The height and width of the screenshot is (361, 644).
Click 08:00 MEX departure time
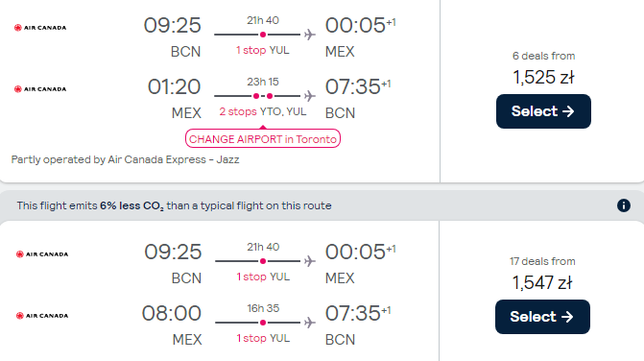pos(172,313)
